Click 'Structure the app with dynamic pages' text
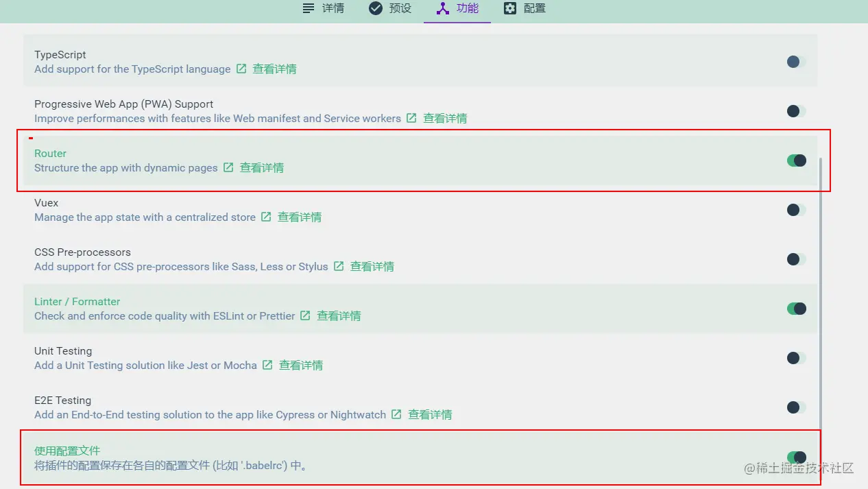Screen dimensions: 868x489 [x=126, y=167]
